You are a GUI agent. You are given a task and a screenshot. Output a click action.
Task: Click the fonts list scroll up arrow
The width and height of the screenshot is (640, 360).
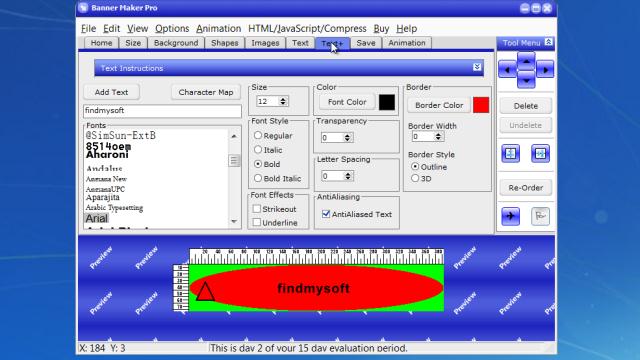click(234, 136)
